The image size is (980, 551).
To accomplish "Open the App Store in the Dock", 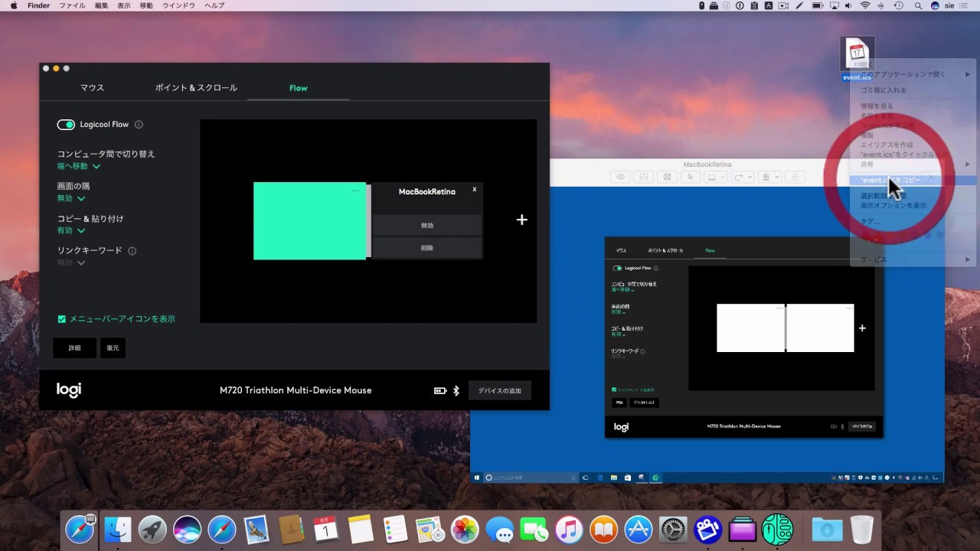I will 638,529.
